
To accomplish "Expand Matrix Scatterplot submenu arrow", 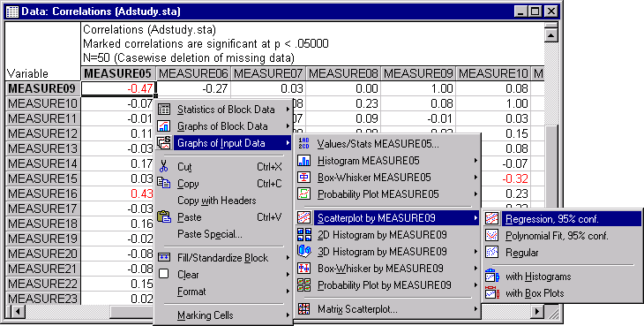I will pyautogui.click(x=476, y=308).
